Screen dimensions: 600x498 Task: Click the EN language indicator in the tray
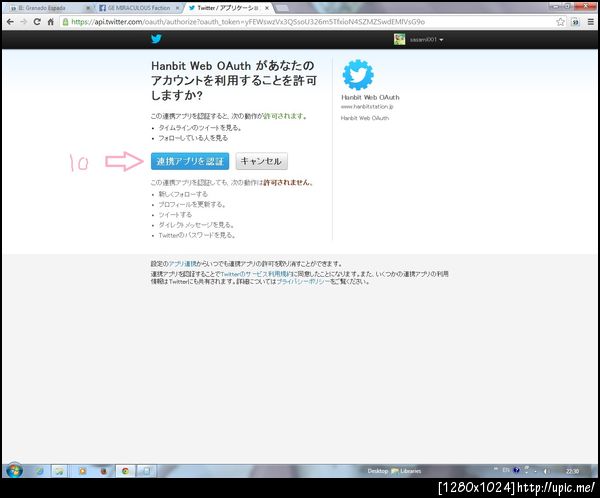[506, 470]
